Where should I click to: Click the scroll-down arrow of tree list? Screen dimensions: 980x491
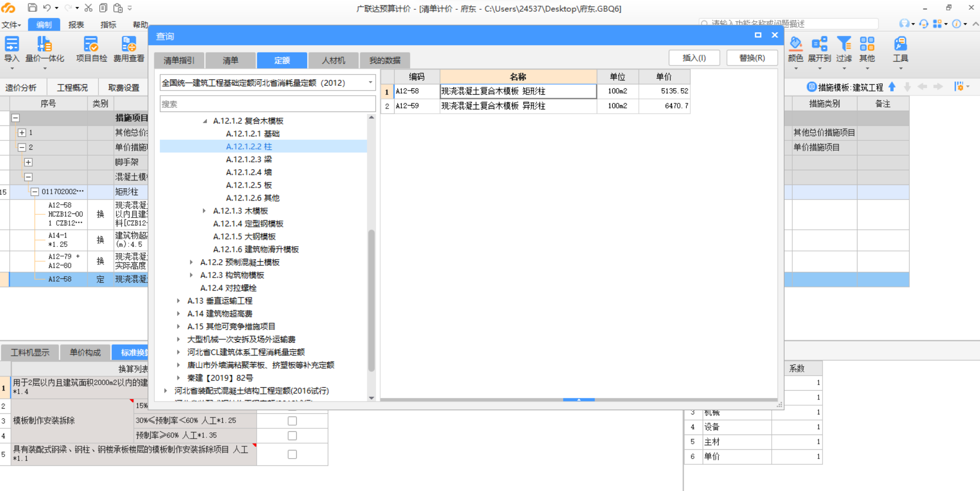[371, 398]
